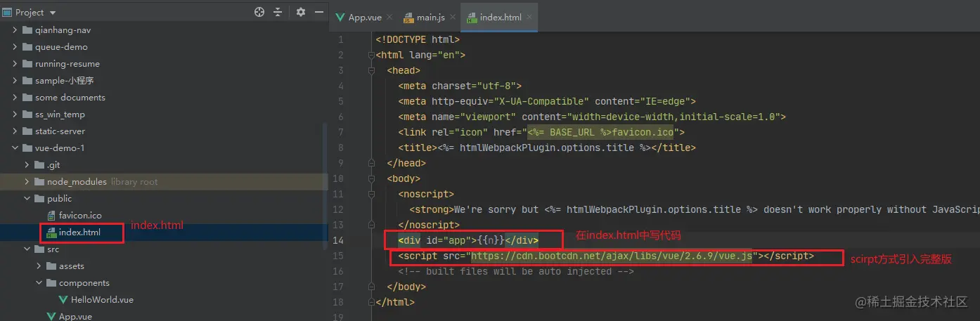
Task: Collapse the public folder
Action: pos(27,199)
